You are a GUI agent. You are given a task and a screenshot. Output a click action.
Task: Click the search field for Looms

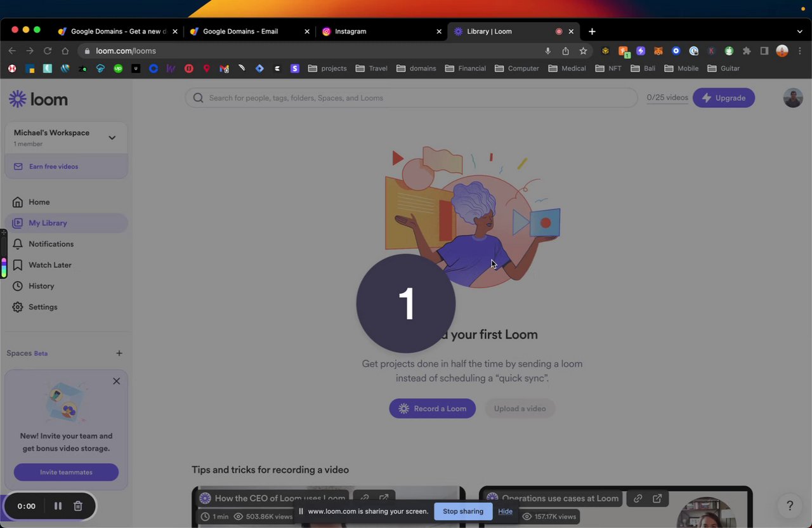tap(411, 98)
